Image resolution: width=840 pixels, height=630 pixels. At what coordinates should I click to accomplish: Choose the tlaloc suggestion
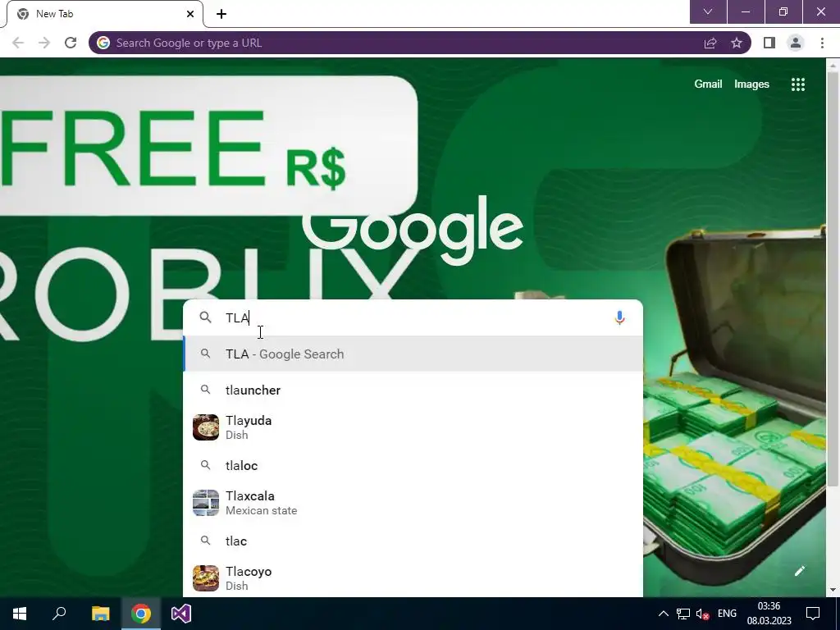point(413,466)
